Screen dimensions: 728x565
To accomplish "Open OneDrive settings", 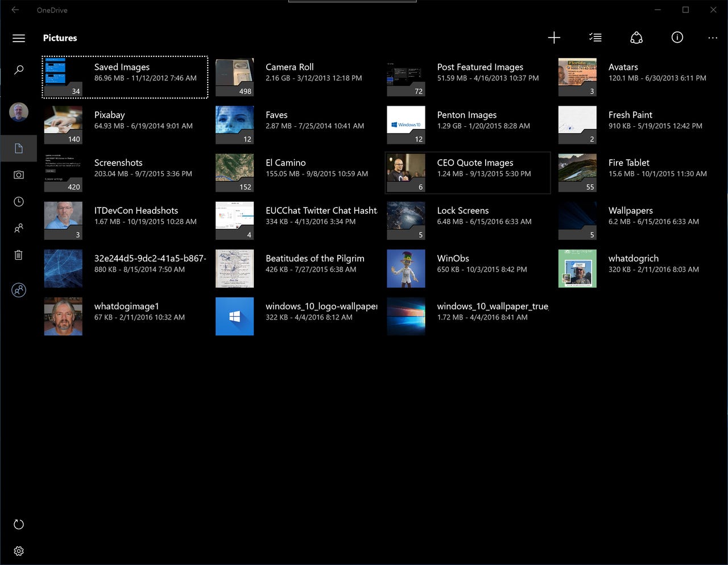I will tap(19, 551).
